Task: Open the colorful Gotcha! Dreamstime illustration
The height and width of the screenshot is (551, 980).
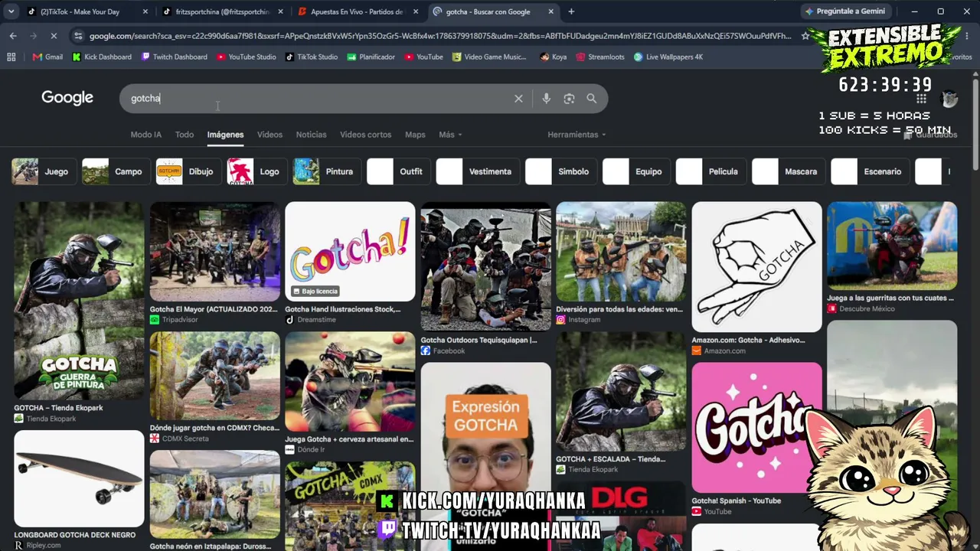Action: click(x=350, y=252)
